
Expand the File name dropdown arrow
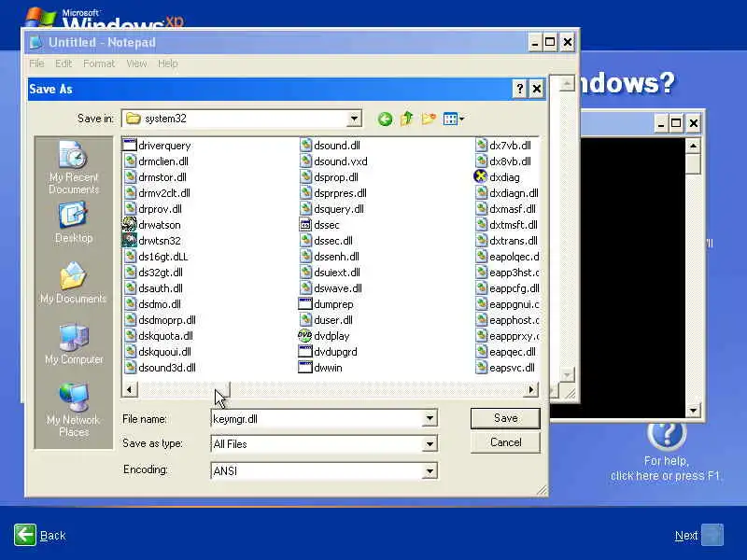pyautogui.click(x=430, y=418)
